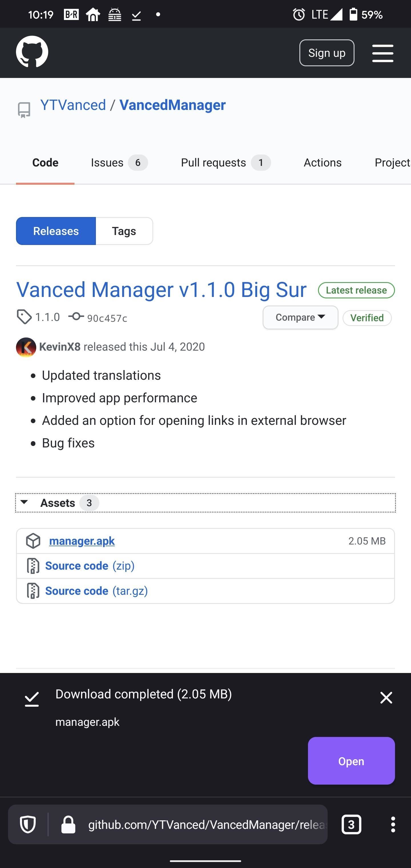Open the GitHub logo home link
This screenshot has width=411, height=868.
pos(32,52)
